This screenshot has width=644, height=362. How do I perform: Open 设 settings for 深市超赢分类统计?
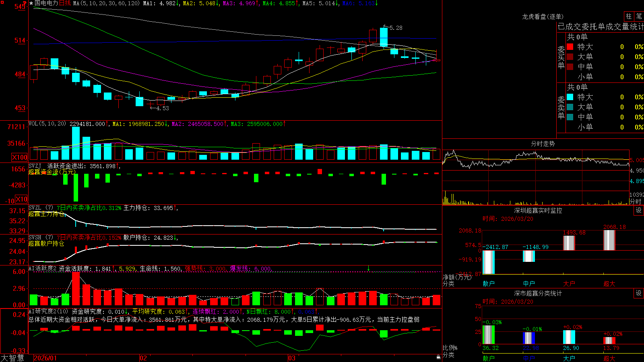(x=639, y=293)
